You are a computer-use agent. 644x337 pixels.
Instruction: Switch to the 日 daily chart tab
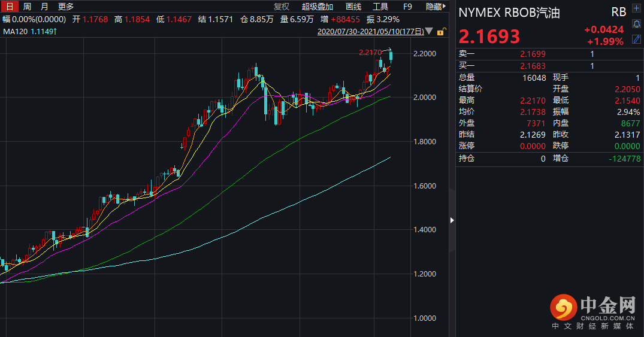pos(10,6)
